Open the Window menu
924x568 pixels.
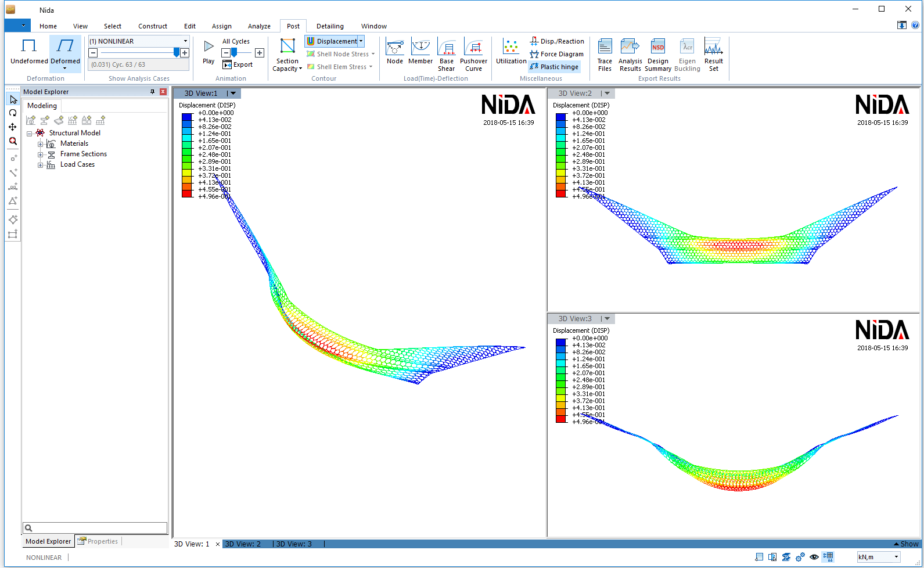(x=374, y=26)
